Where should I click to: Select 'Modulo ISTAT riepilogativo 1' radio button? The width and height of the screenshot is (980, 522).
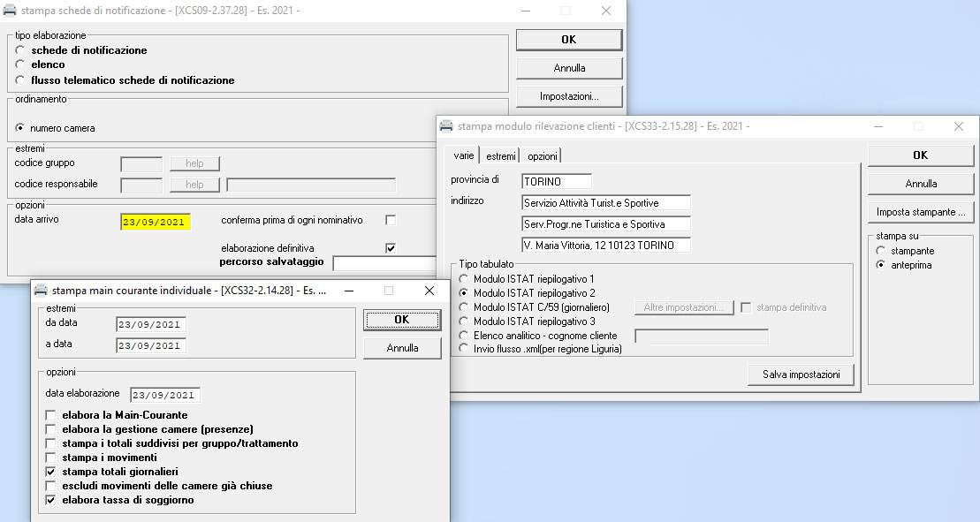click(464, 279)
